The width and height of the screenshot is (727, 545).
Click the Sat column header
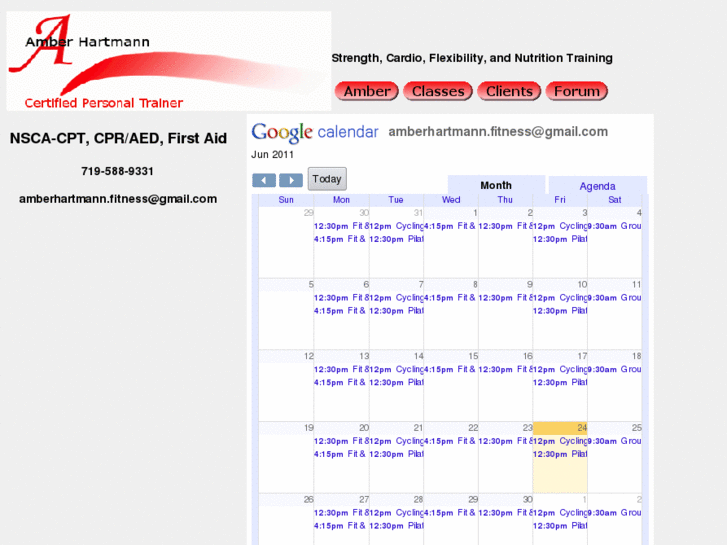[615, 200]
